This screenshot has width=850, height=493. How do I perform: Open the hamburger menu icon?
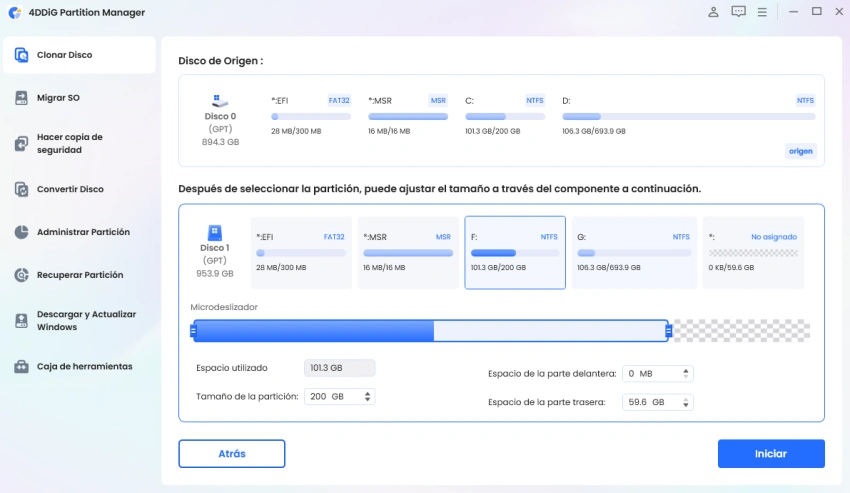tap(762, 11)
